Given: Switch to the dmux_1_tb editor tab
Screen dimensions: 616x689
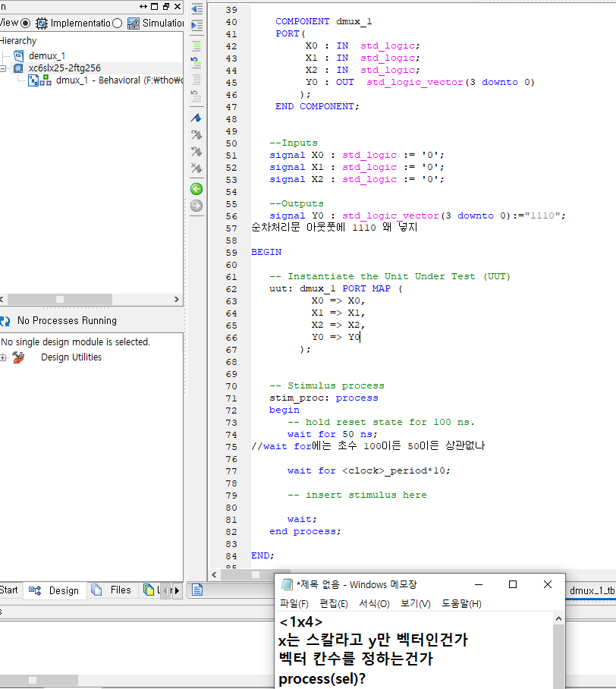Looking at the screenshot, I should point(592,590).
